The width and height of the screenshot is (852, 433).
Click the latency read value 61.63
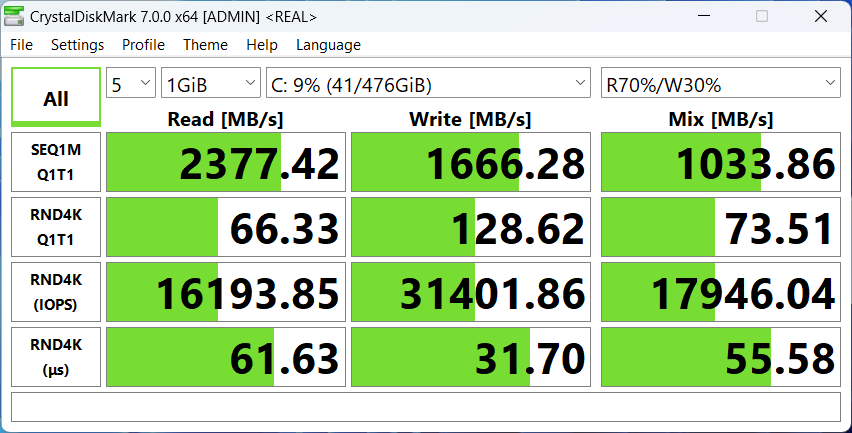click(225, 357)
